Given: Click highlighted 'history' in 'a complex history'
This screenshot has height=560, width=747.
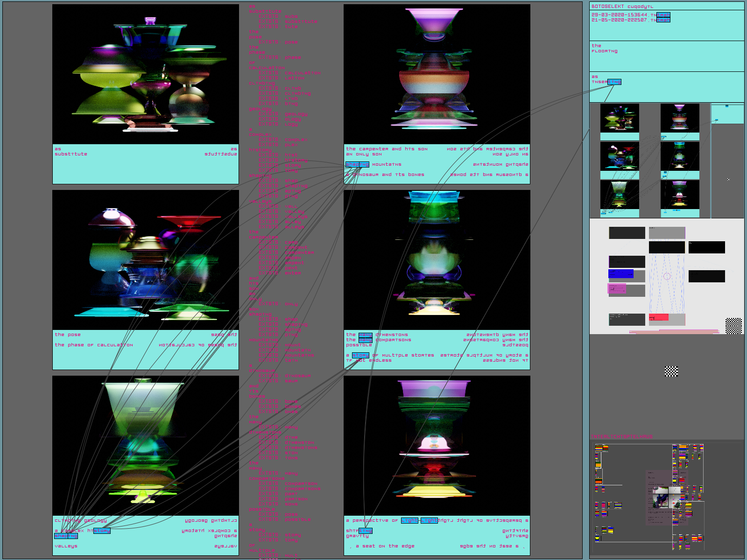Looking at the screenshot, I should tap(102, 531).
